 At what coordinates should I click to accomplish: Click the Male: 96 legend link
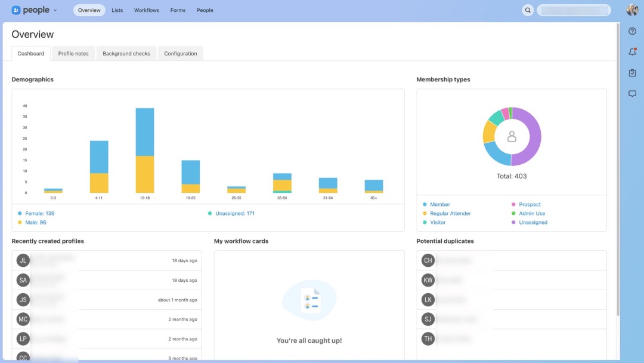[36, 223]
